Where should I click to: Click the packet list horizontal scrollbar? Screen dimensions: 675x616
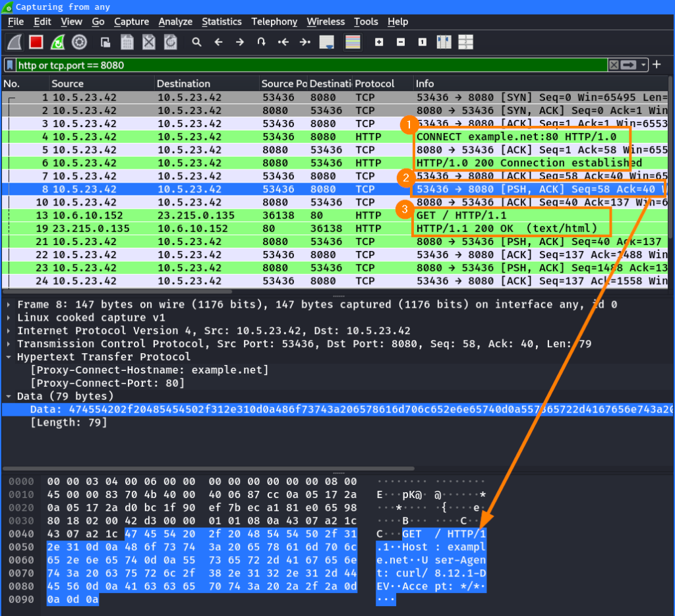(x=118, y=292)
